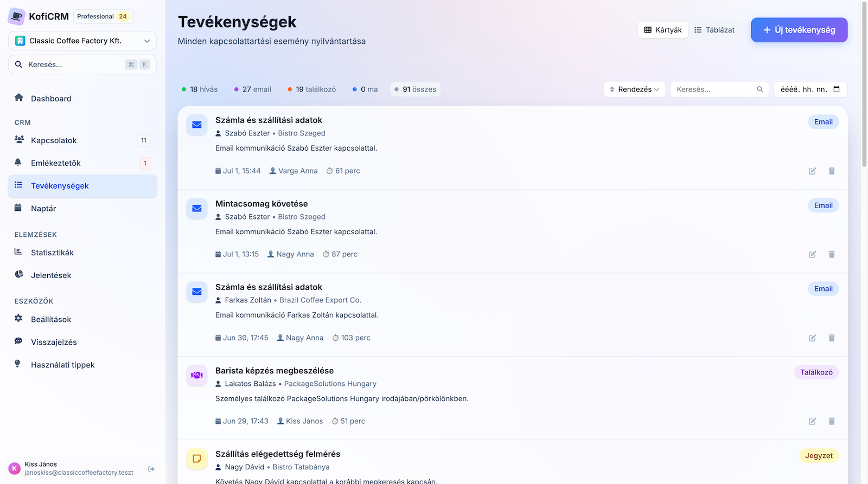Open the Szállítás elégedettség felmérés title
Viewport: 868px width, 484px height.
coord(278,454)
